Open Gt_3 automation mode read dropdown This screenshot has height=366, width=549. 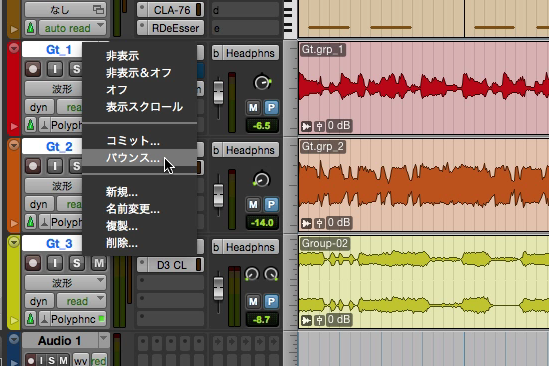(x=81, y=301)
